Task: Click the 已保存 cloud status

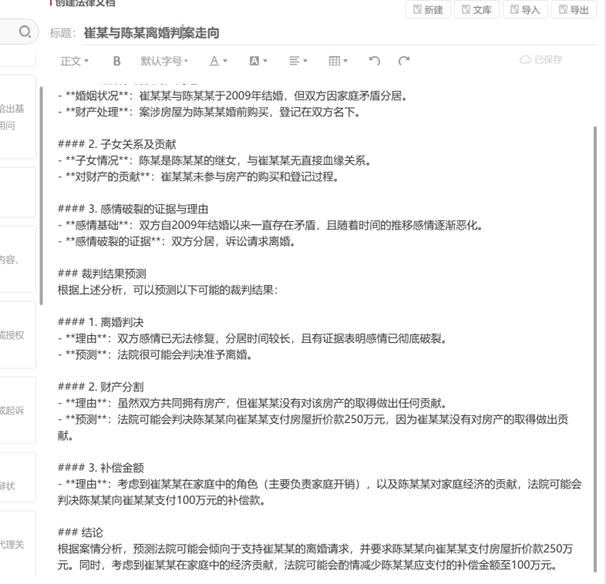Action: point(541,60)
